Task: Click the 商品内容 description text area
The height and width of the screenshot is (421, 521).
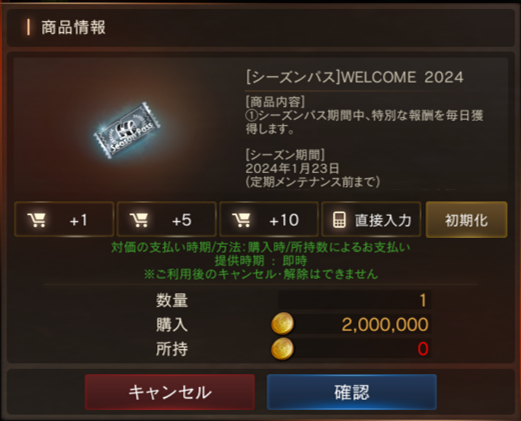Action: 364,116
